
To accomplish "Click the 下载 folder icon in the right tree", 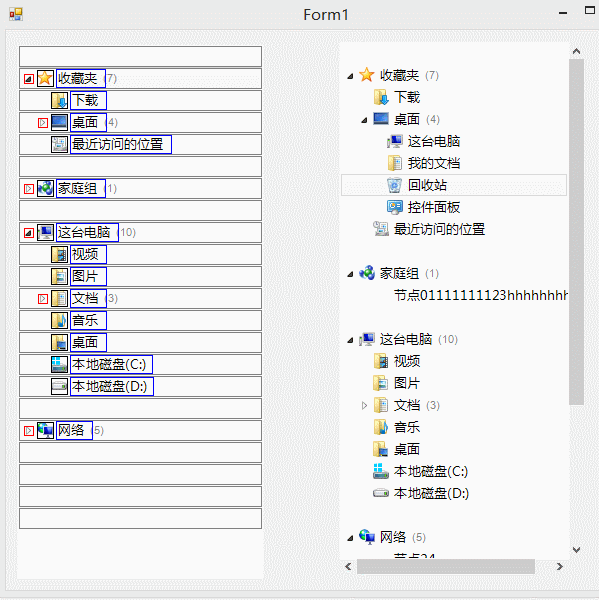I will tap(381, 97).
